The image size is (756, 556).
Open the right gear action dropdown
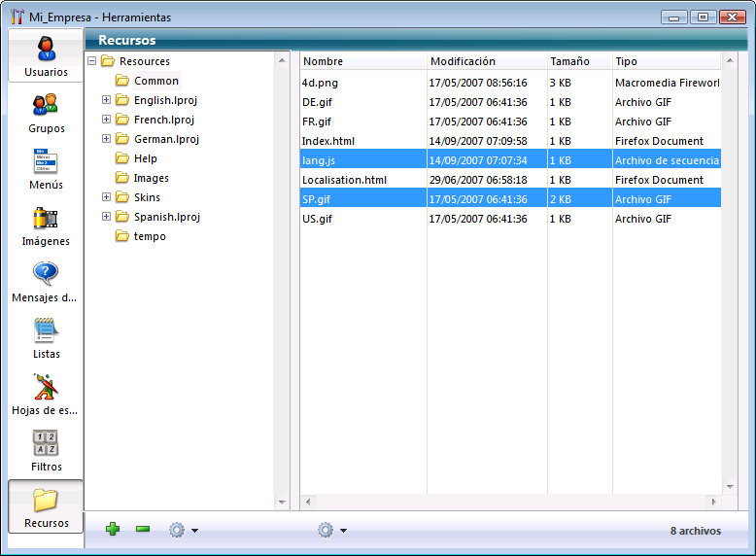pyautogui.click(x=331, y=530)
